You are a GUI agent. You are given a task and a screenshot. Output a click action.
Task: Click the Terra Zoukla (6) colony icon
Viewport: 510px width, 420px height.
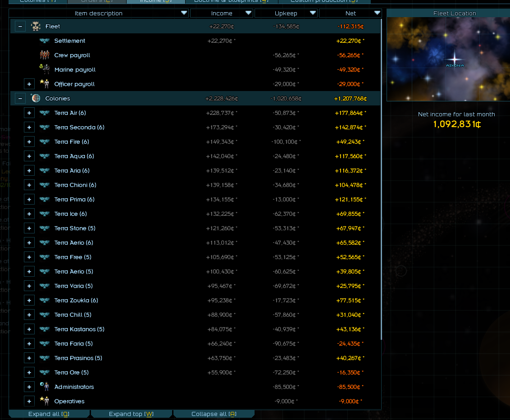point(45,300)
